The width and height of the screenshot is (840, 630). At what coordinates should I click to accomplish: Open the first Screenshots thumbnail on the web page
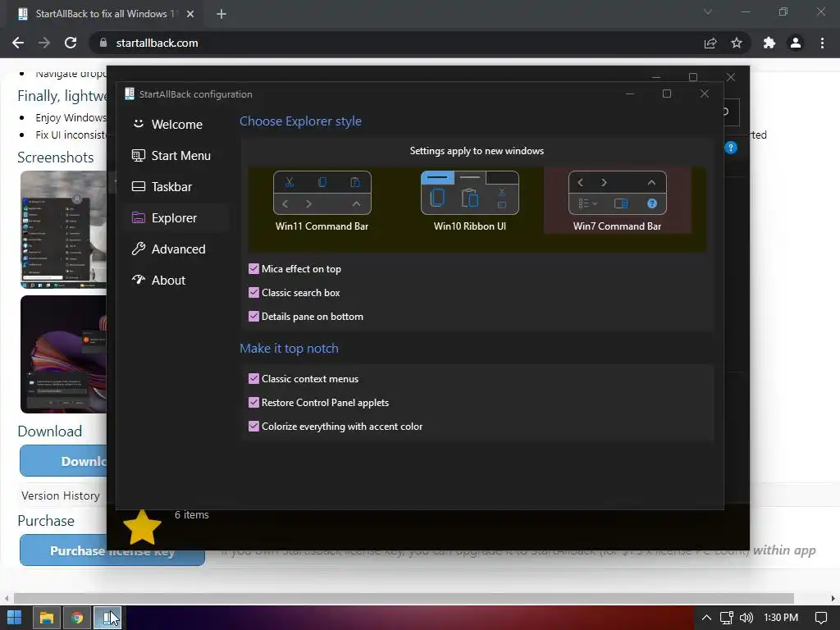[63, 230]
